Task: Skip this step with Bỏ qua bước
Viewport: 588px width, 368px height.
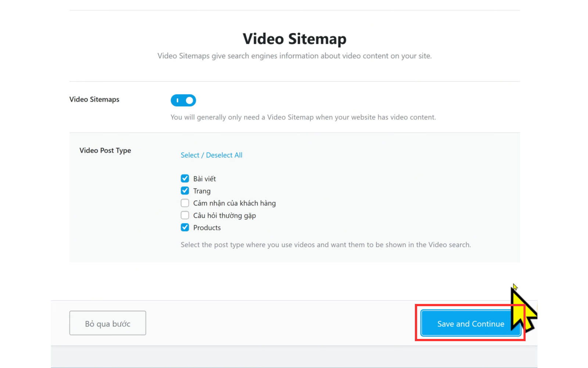Action: pos(108,323)
